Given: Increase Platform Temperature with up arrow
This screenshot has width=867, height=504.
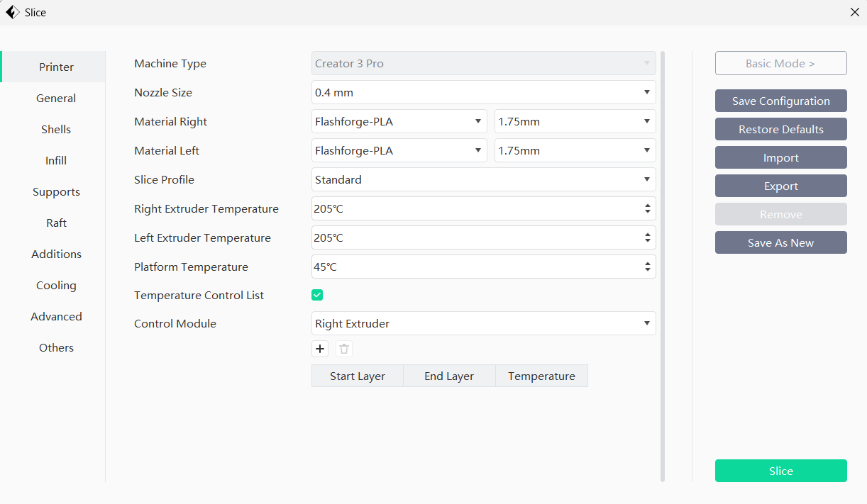Looking at the screenshot, I should click(647, 264).
